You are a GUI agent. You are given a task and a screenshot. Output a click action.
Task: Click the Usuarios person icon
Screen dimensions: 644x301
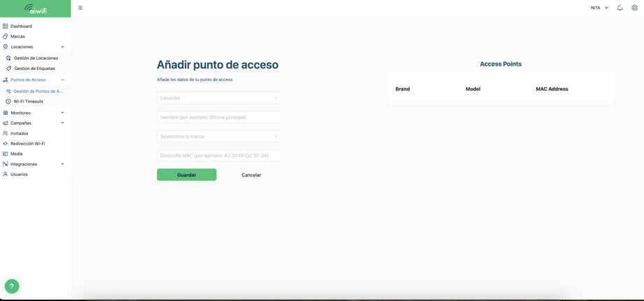tap(6, 174)
